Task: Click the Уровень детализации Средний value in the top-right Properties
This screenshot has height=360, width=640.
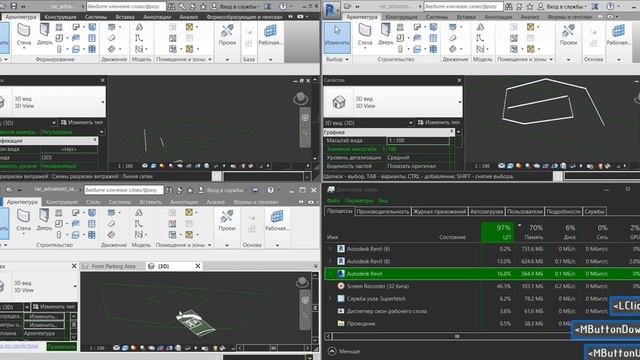Action: [x=418, y=158]
